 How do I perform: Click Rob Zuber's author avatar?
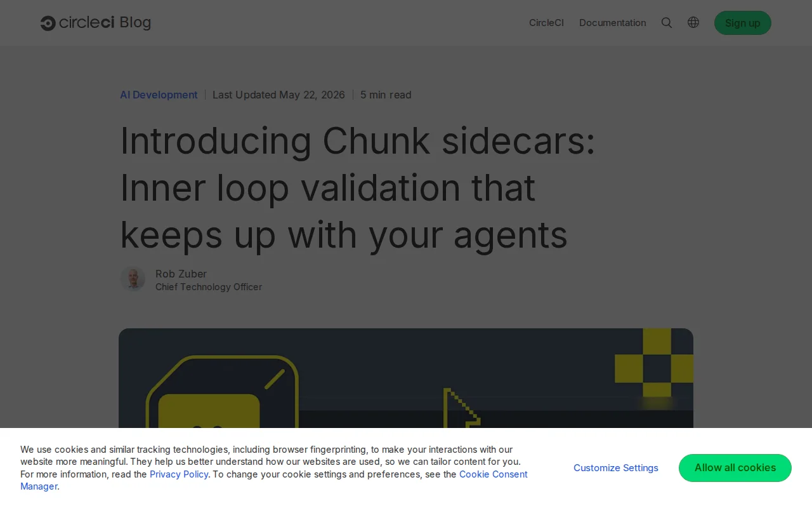click(133, 279)
